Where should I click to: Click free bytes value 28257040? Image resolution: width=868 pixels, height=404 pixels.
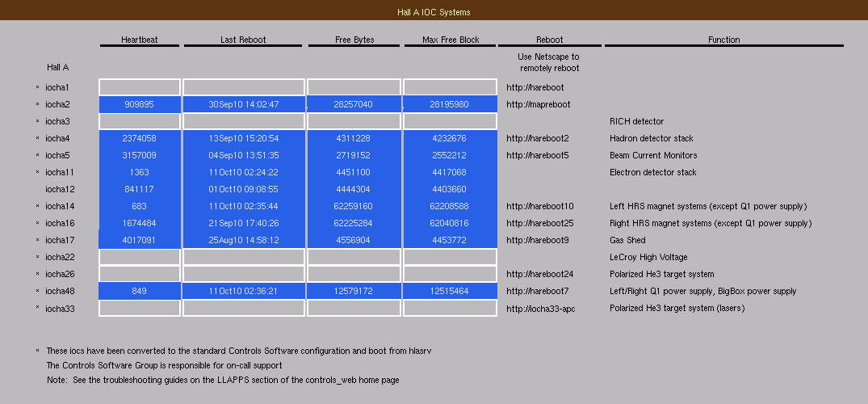[354, 104]
